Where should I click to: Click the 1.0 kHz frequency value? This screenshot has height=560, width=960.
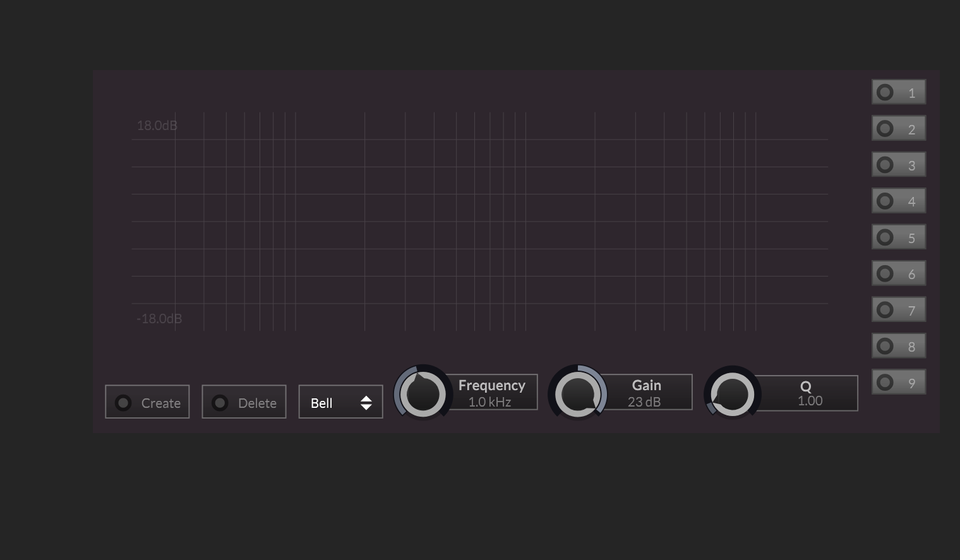(x=489, y=402)
